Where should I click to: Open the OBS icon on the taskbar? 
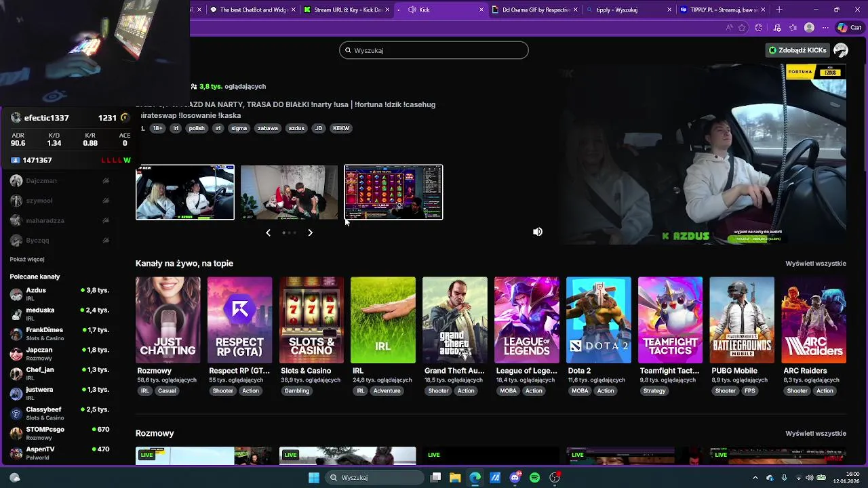pyautogui.click(x=555, y=478)
